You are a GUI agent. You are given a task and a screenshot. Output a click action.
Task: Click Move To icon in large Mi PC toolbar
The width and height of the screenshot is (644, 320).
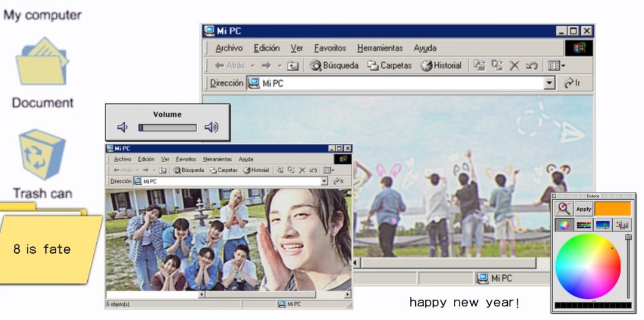(479, 65)
